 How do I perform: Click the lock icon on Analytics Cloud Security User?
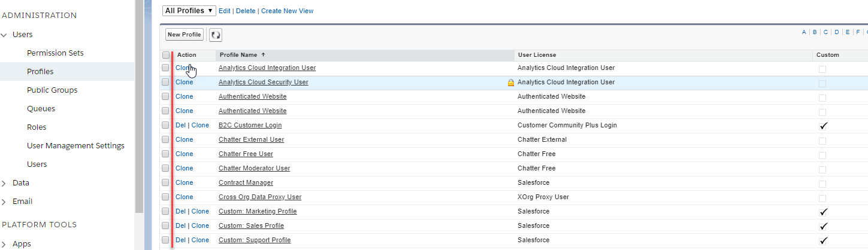[510, 83]
